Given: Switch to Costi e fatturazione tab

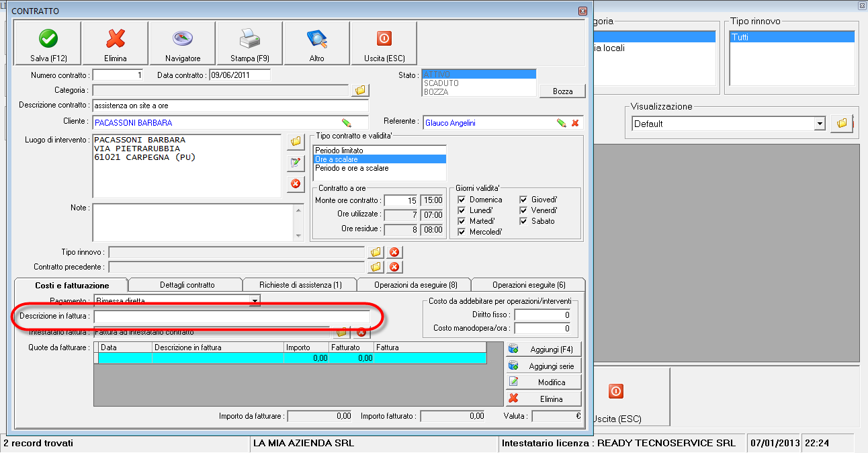Looking at the screenshot, I should 72,285.
